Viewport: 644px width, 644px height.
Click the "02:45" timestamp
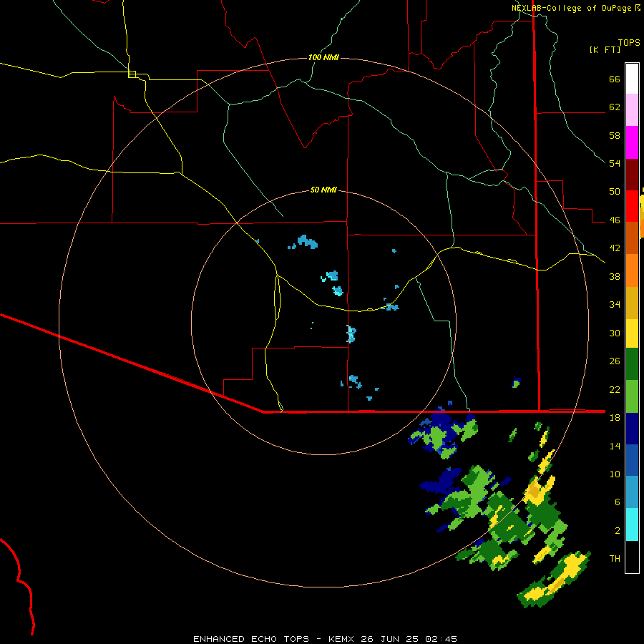(x=441, y=639)
